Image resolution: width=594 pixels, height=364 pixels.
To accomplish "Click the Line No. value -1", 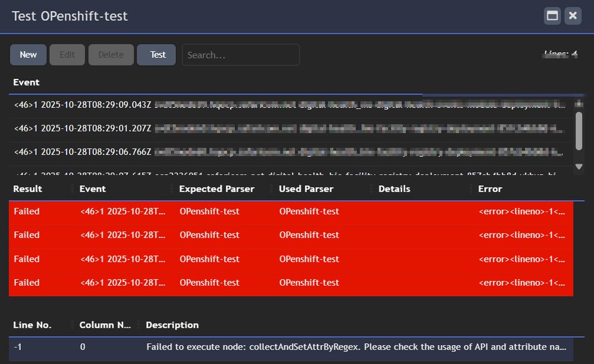I will coord(18,347).
